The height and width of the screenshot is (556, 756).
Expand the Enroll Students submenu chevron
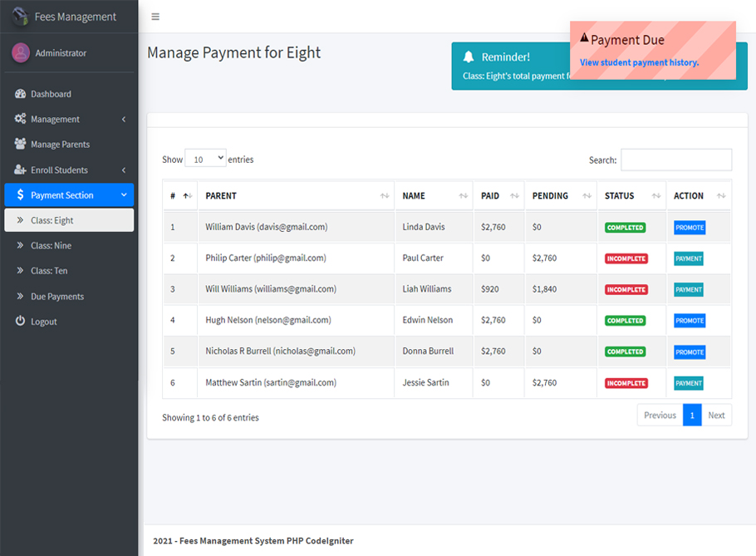click(x=124, y=170)
